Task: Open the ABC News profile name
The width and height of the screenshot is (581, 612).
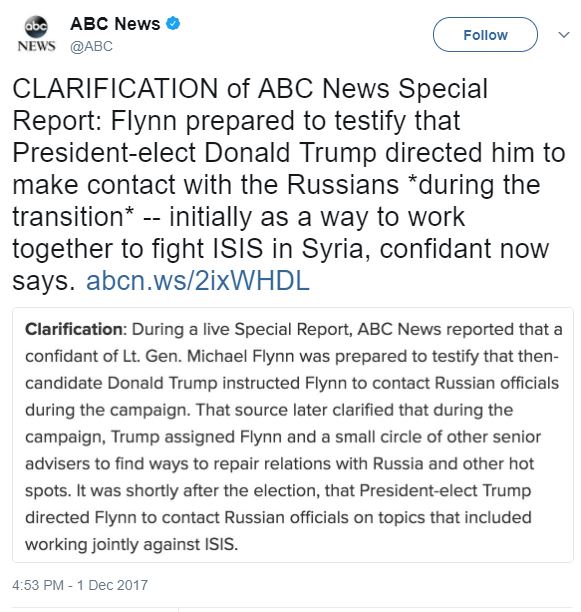Action: tap(115, 24)
